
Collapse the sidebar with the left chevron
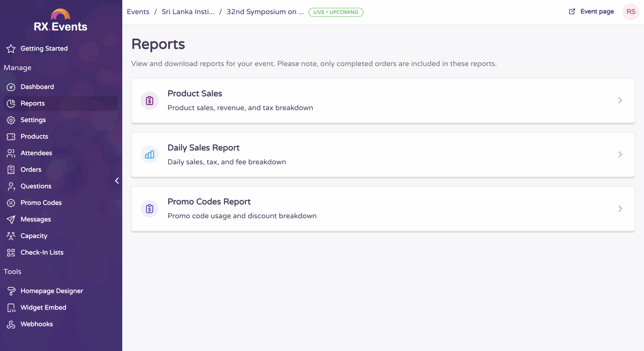117,181
